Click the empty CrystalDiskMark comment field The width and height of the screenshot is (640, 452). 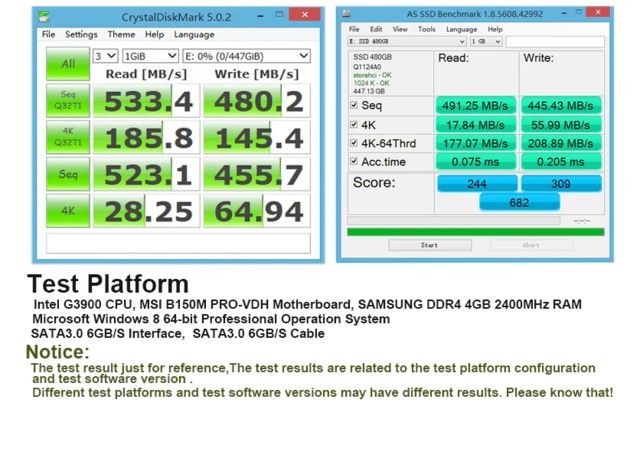[178, 243]
